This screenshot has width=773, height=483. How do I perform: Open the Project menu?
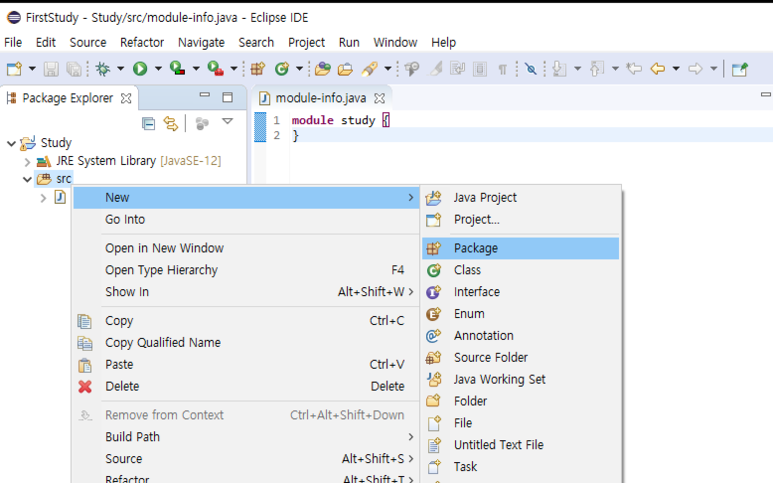click(307, 42)
